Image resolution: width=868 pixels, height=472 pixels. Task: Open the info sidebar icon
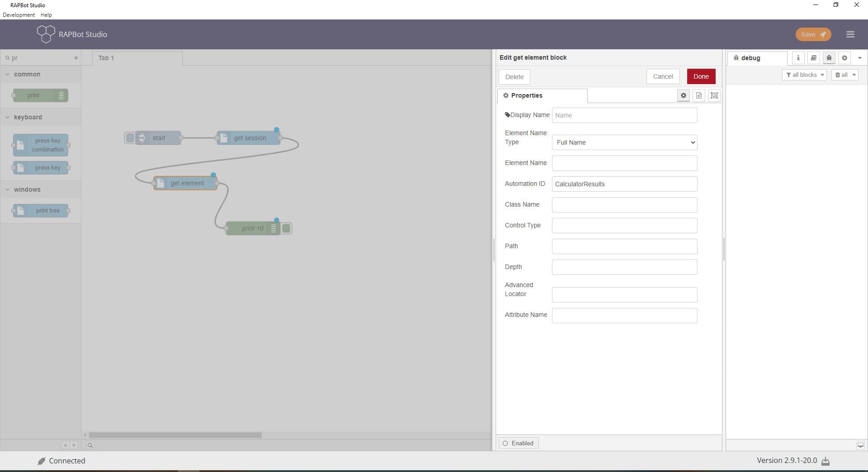pyautogui.click(x=798, y=58)
